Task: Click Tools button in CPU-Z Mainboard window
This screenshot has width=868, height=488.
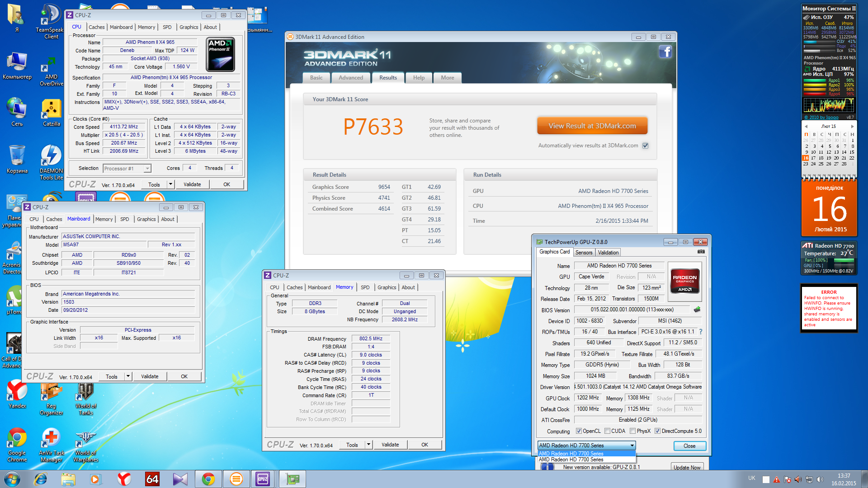Action: [x=112, y=376]
